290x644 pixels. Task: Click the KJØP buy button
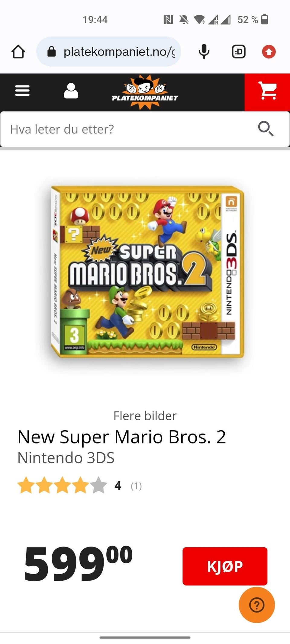[x=225, y=566]
